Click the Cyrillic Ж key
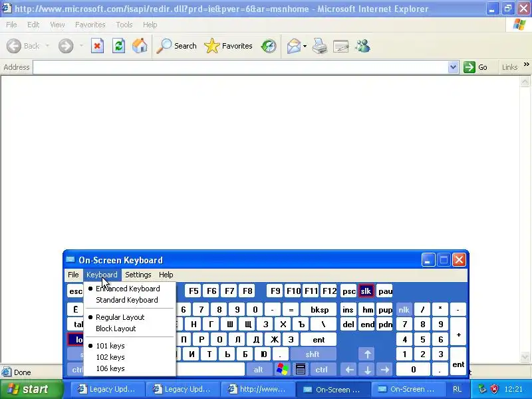The image size is (532, 399). click(x=274, y=339)
